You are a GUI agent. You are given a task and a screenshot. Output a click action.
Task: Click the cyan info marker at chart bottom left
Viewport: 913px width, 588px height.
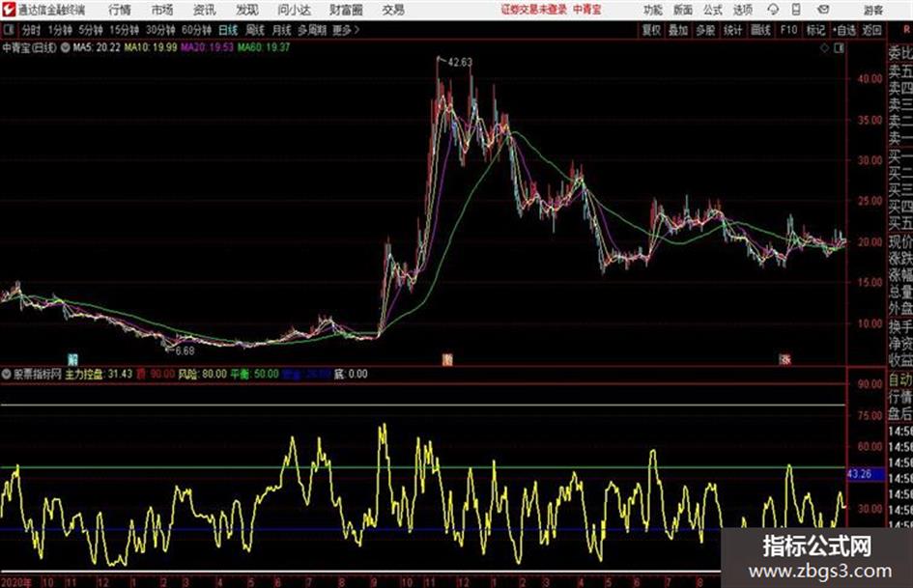[x=72, y=359]
